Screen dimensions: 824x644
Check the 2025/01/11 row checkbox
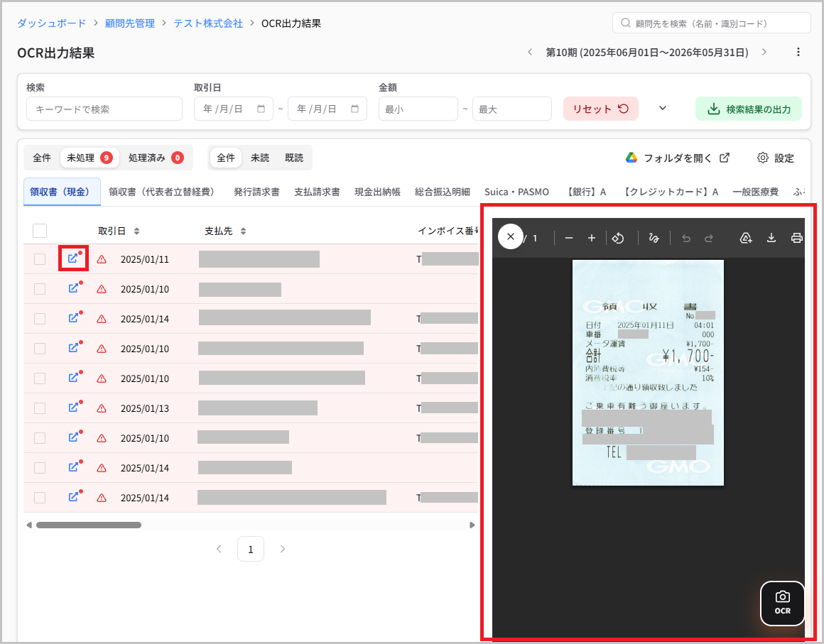40,259
